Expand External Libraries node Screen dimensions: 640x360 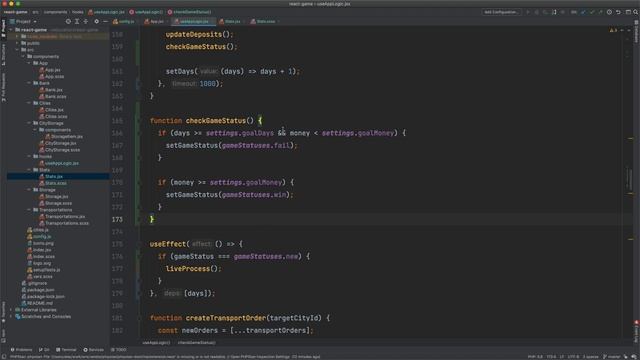(x=11, y=310)
